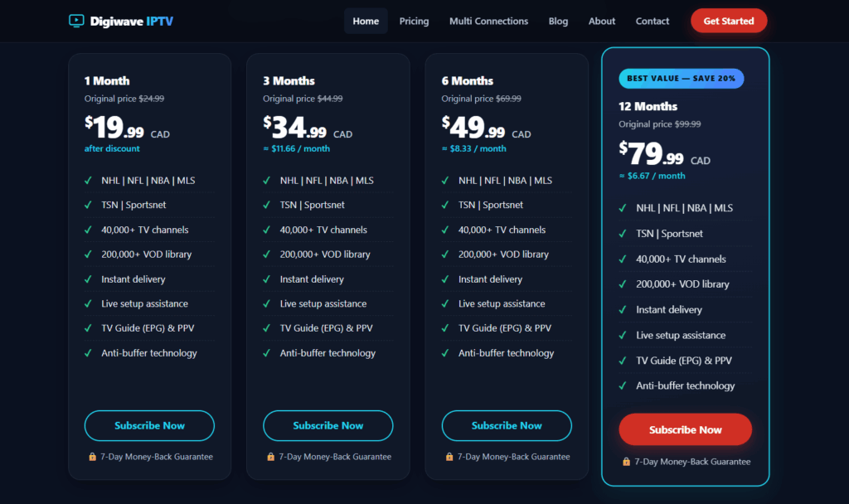Viewport: 849px width, 504px height.
Task: Open the Pricing nav item
Action: tap(415, 21)
